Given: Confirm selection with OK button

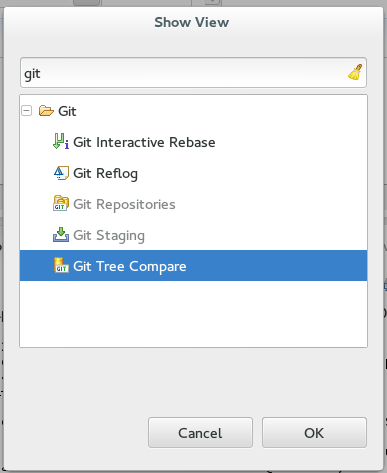Looking at the screenshot, I should point(314,433).
